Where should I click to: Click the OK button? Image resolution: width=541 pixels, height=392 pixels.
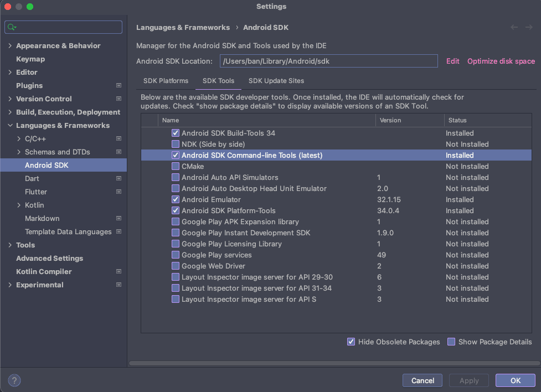pyautogui.click(x=516, y=380)
